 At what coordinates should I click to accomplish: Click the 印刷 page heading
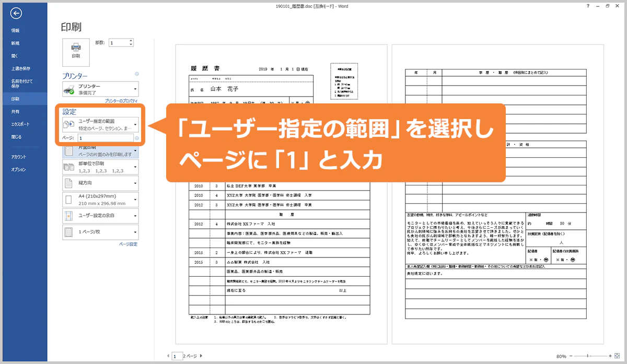click(x=71, y=27)
